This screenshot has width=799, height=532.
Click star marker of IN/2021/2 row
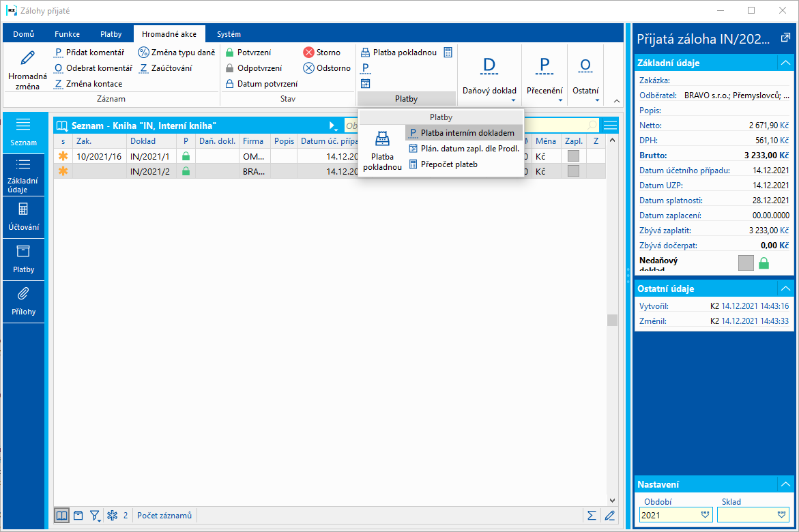(x=63, y=171)
